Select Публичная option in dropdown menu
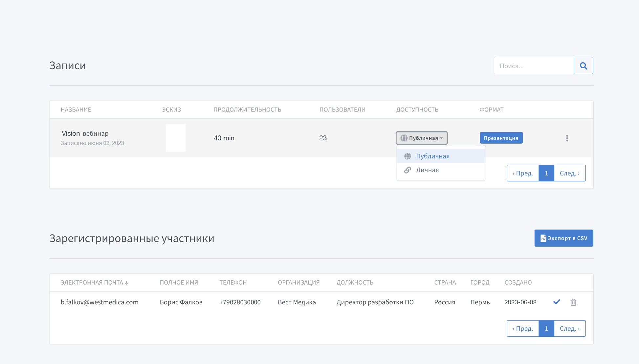The height and width of the screenshot is (364, 639). coord(441,156)
